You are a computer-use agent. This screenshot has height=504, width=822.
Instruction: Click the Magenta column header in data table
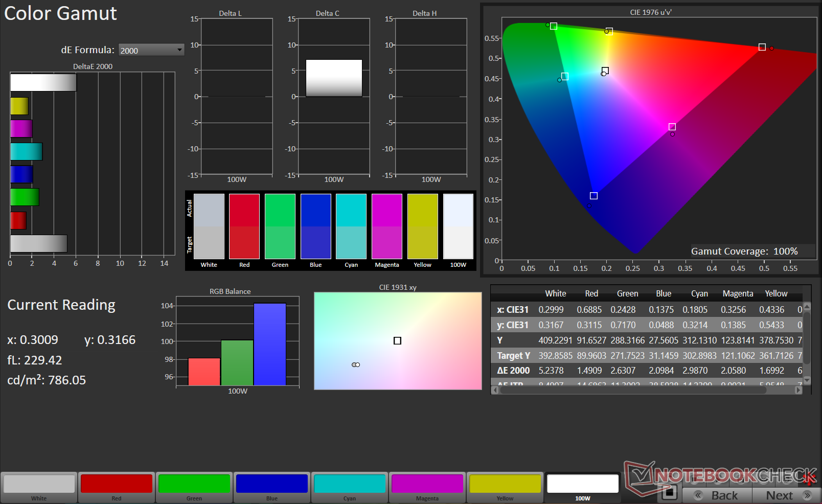738,293
